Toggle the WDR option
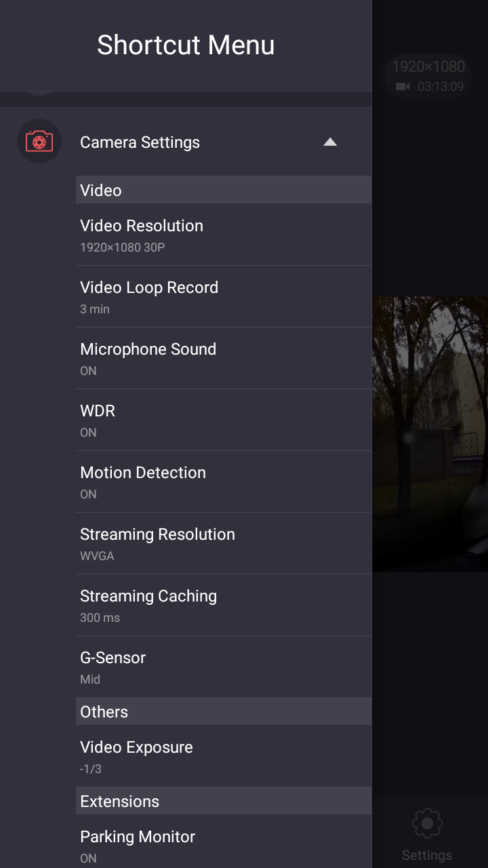This screenshot has width=488, height=868. [224, 420]
